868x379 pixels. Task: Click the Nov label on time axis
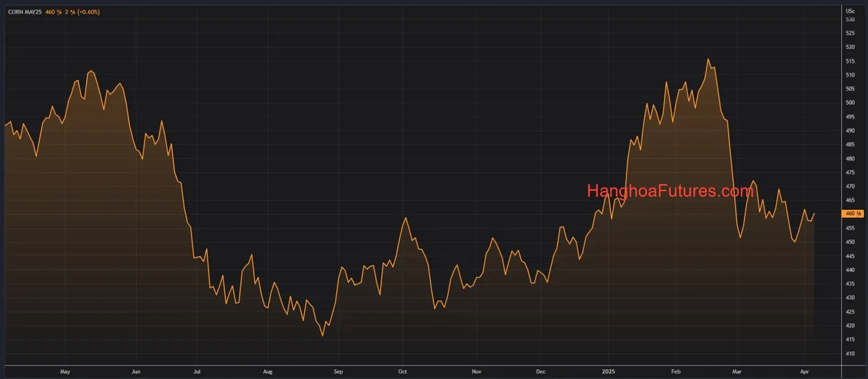(x=476, y=372)
